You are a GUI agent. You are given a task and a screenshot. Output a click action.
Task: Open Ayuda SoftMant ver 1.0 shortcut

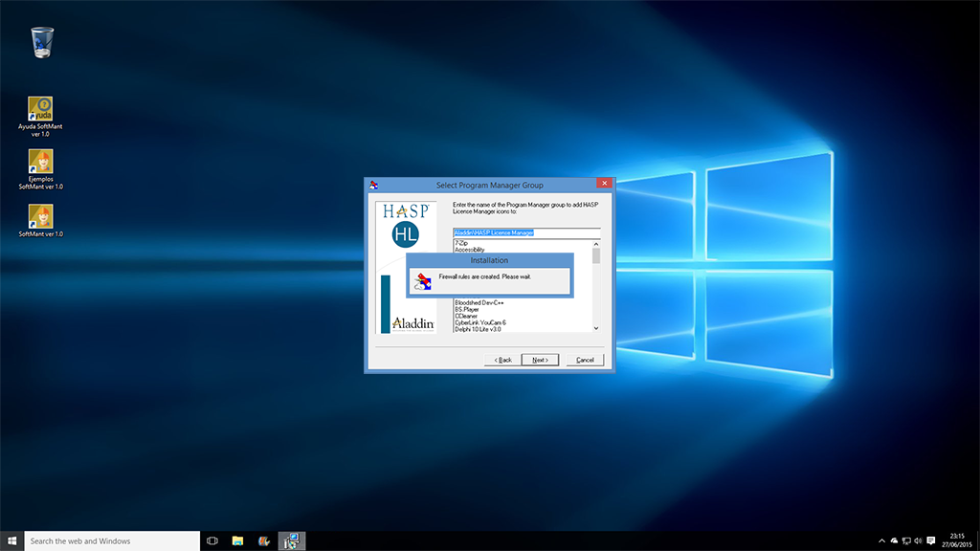[x=41, y=108]
